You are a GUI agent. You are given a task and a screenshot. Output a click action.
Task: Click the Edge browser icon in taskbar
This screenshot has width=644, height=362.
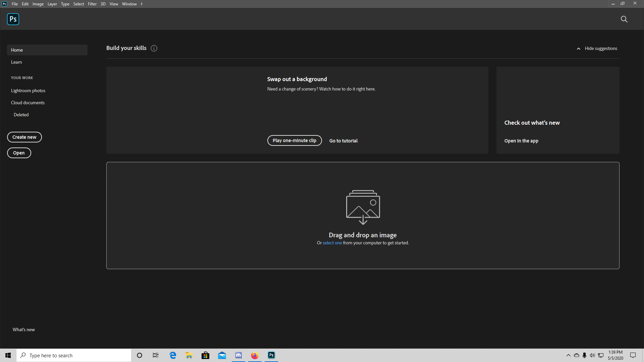coord(172,355)
